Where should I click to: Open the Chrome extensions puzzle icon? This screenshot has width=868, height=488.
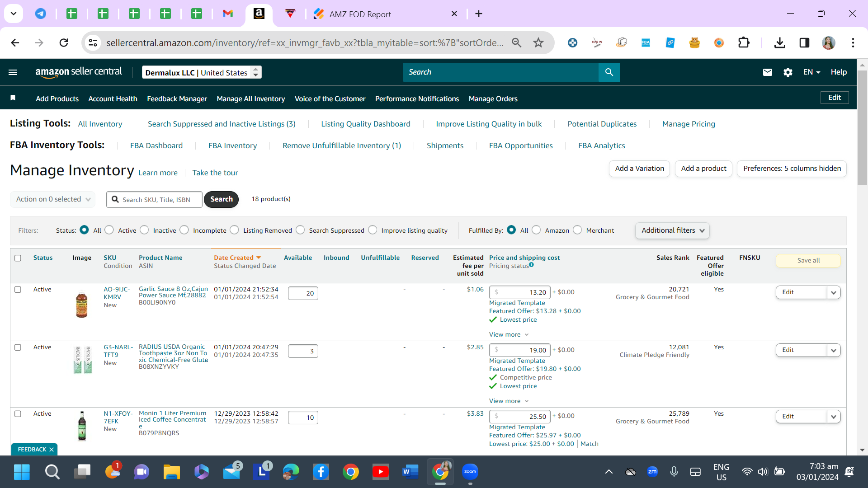(x=744, y=42)
